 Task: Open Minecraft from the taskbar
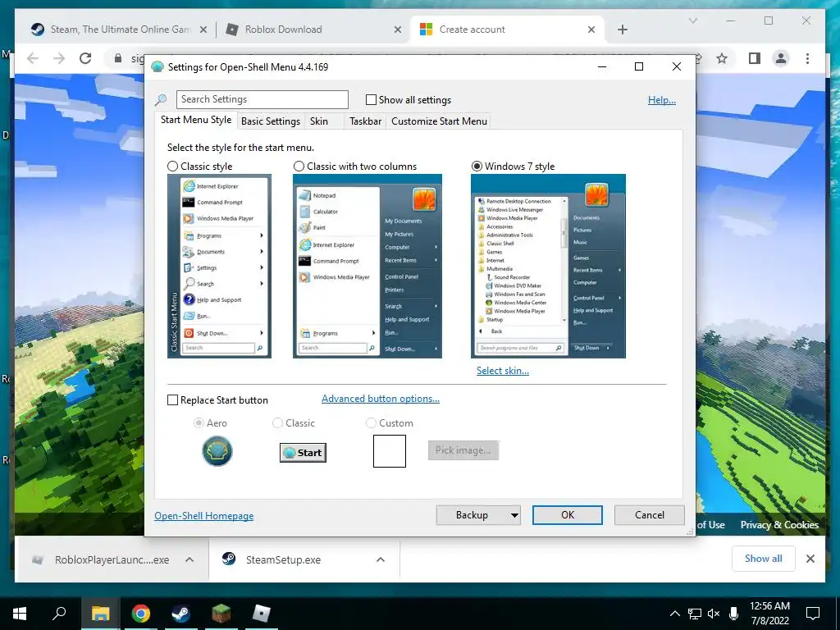tap(221, 614)
